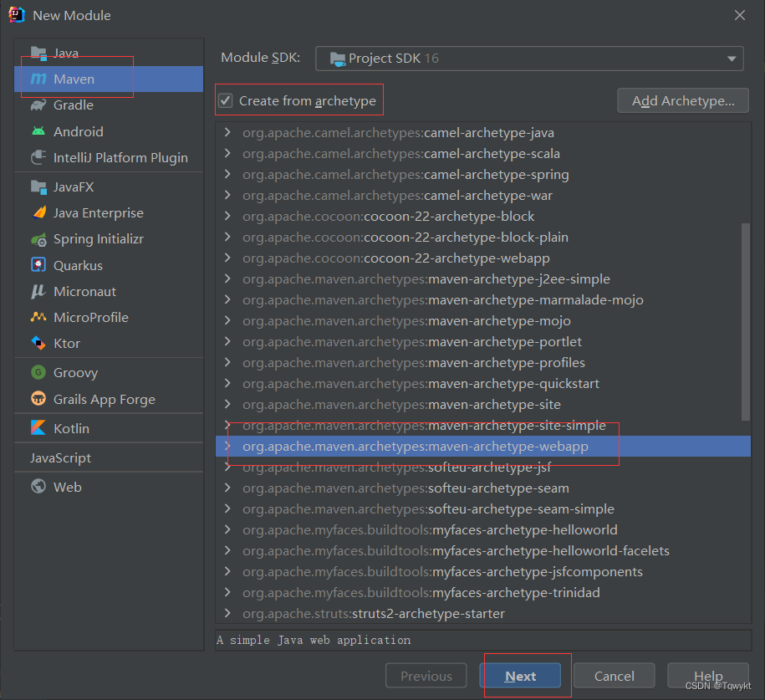Click the Web globe icon
This screenshot has height=700, width=765.
[38, 486]
